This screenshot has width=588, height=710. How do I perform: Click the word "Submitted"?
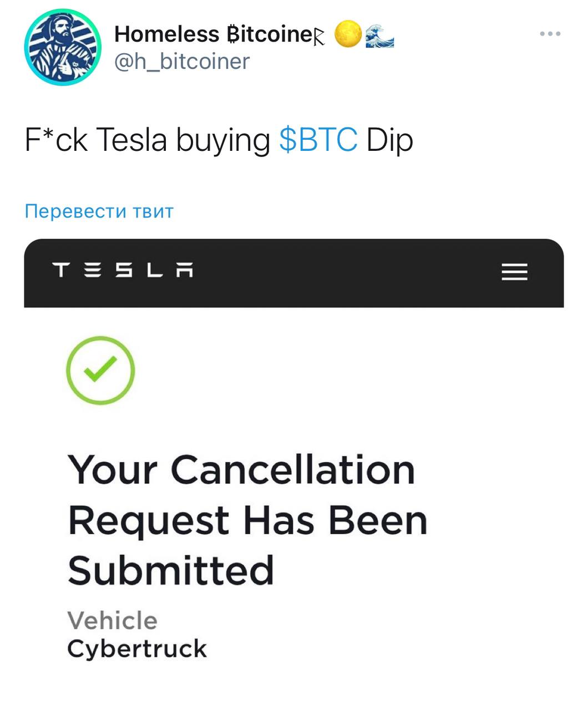tap(171, 570)
